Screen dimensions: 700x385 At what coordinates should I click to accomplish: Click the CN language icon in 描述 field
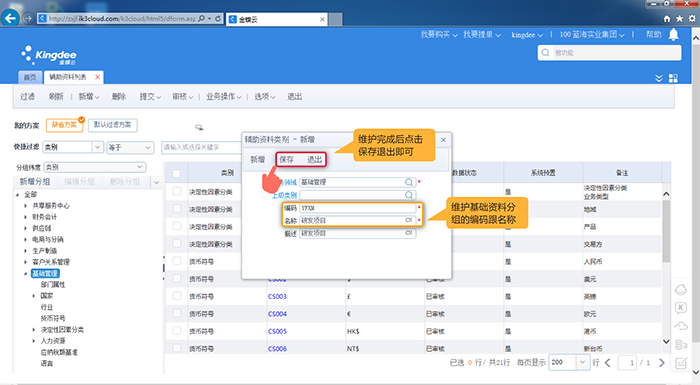tap(408, 233)
